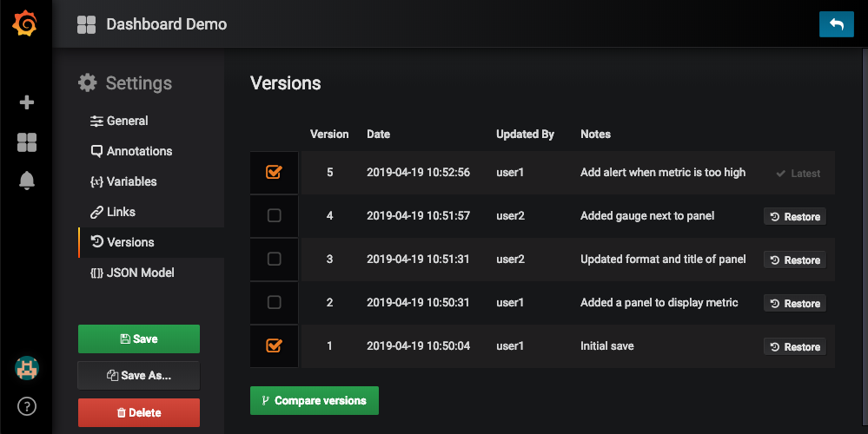The image size is (868, 434).
Task: Click the Compare versions button
Action: click(314, 401)
